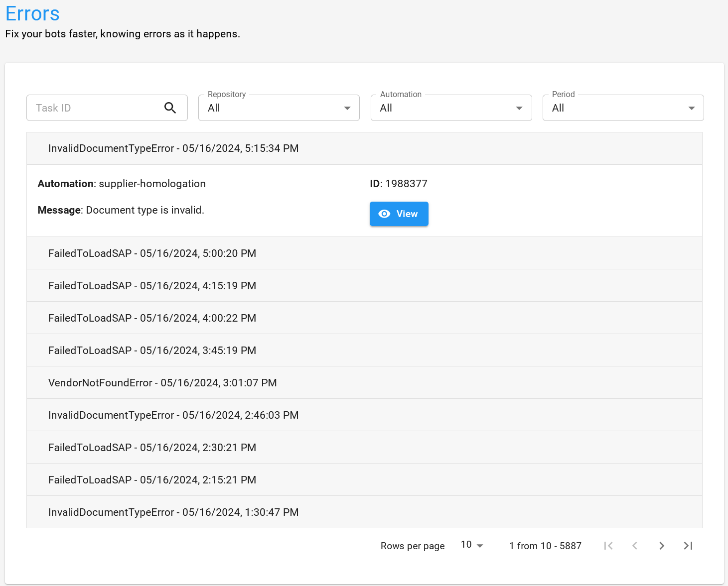Open the Repository filter dropdown
Screen dimensions: 728x586
tap(279, 108)
